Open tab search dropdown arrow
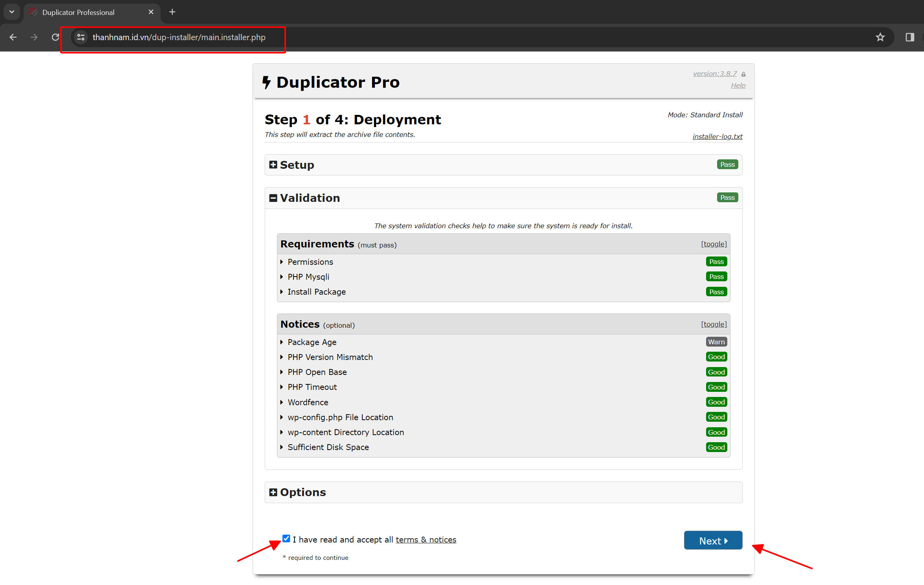The image size is (924, 585). [12, 12]
